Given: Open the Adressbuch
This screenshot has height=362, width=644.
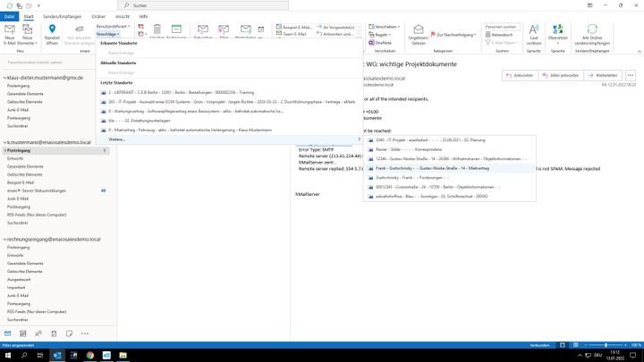Looking at the screenshot, I should point(499,35).
